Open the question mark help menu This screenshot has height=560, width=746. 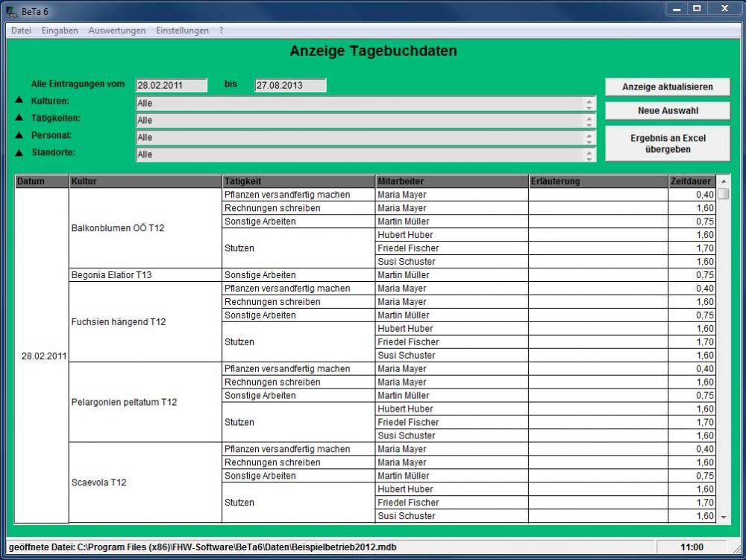[x=222, y=31]
